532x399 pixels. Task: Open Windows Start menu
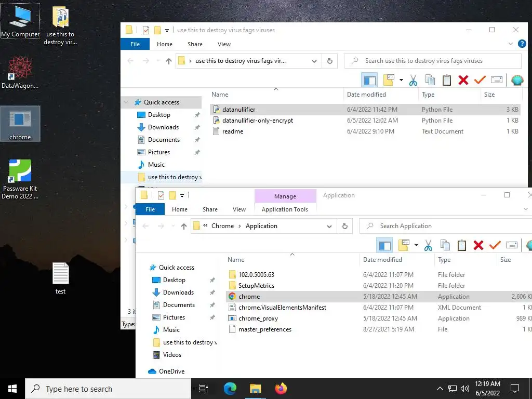coord(12,389)
